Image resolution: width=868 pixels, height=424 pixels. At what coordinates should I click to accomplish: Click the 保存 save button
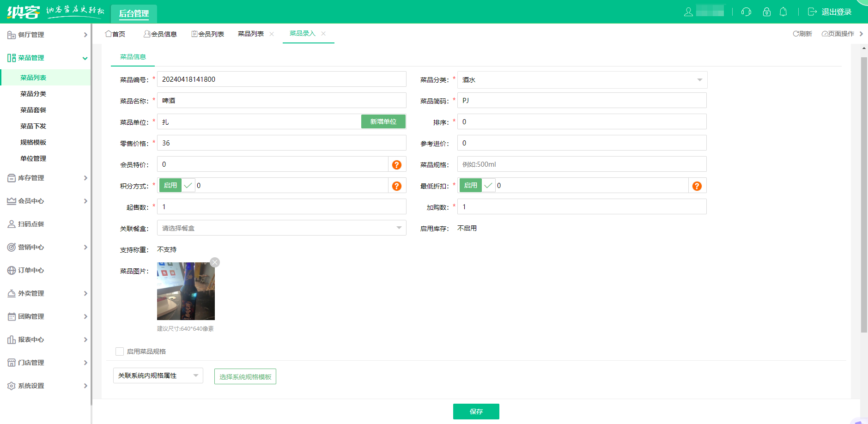476,412
